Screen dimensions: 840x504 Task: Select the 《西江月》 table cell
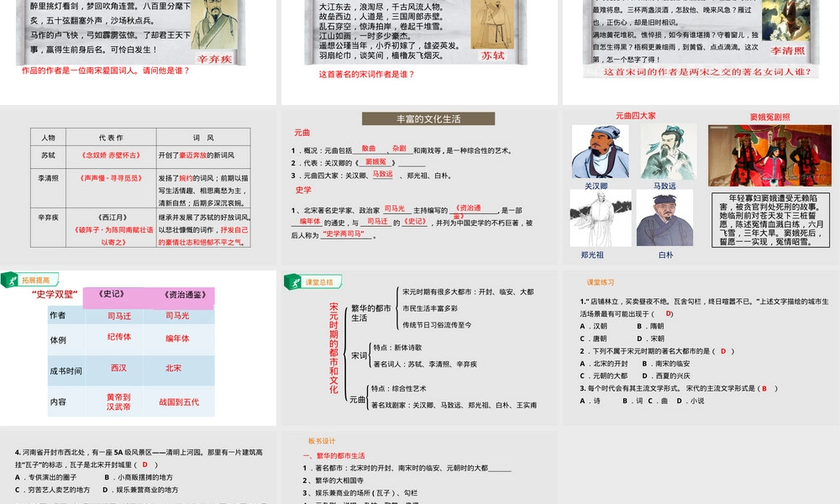pos(113,218)
